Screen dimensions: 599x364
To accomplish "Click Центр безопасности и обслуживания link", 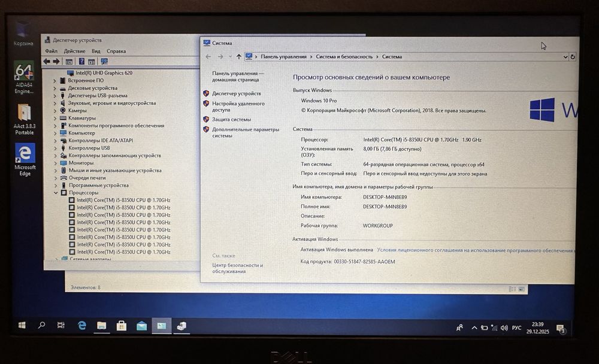I will click(238, 268).
